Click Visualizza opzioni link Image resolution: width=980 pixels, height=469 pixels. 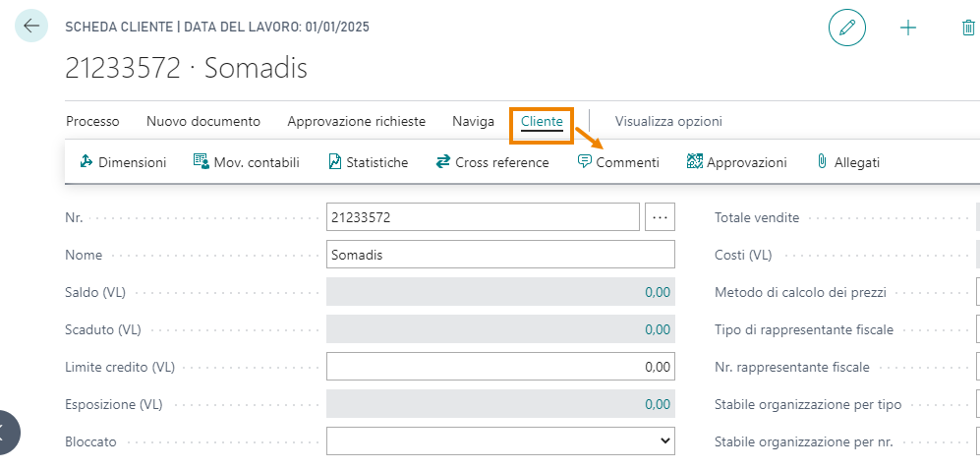[668, 121]
